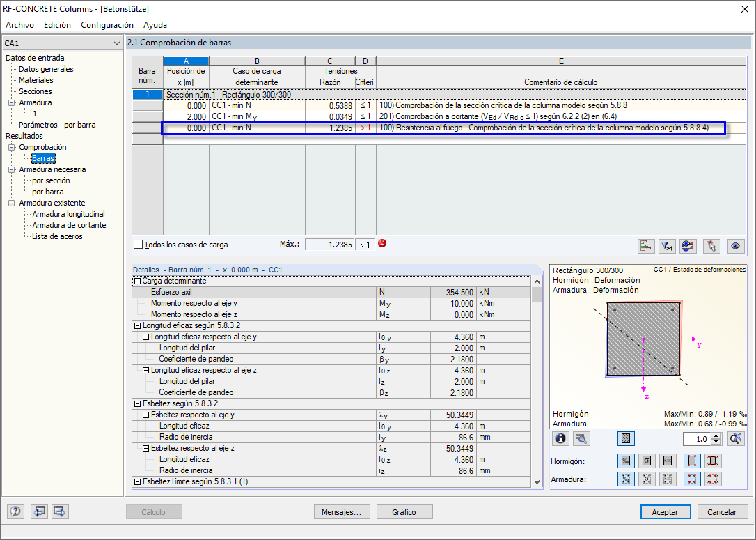Image resolution: width=756 pixels, height=540 pixels.
Task: Click the Aceptar button
Action: coord(666,512)
